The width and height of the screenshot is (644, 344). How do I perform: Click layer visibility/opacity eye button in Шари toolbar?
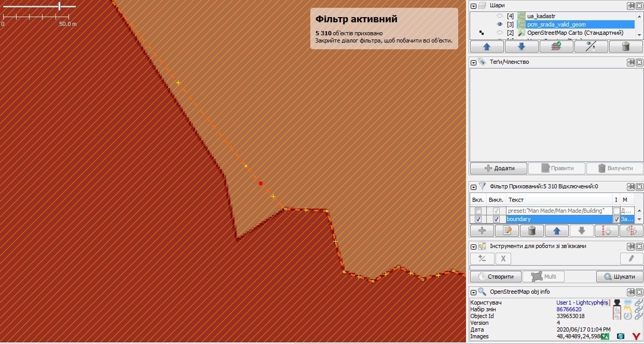591,46
